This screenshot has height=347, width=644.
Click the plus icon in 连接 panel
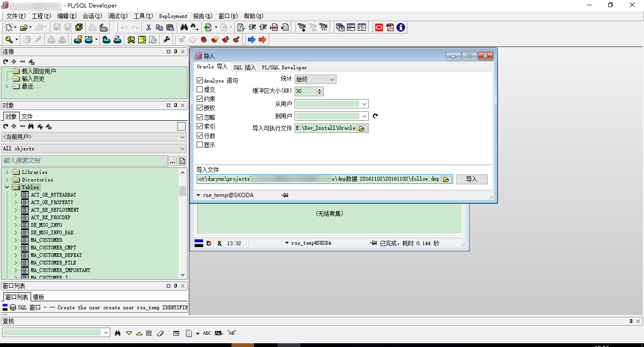tap(14, 62)
